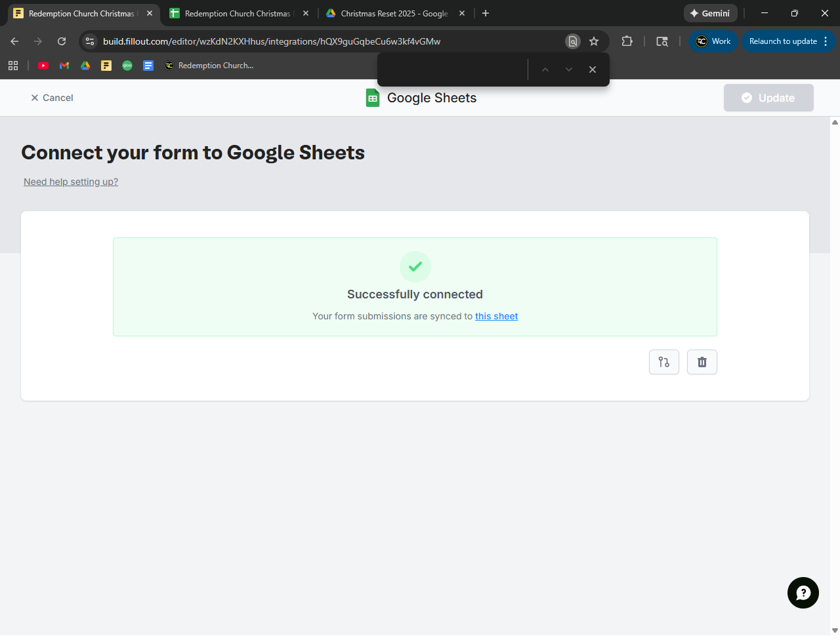Jump to the next find result
The width and height of the screenshot is (840, 640).
pyautogui.click(x=569, y=70)
